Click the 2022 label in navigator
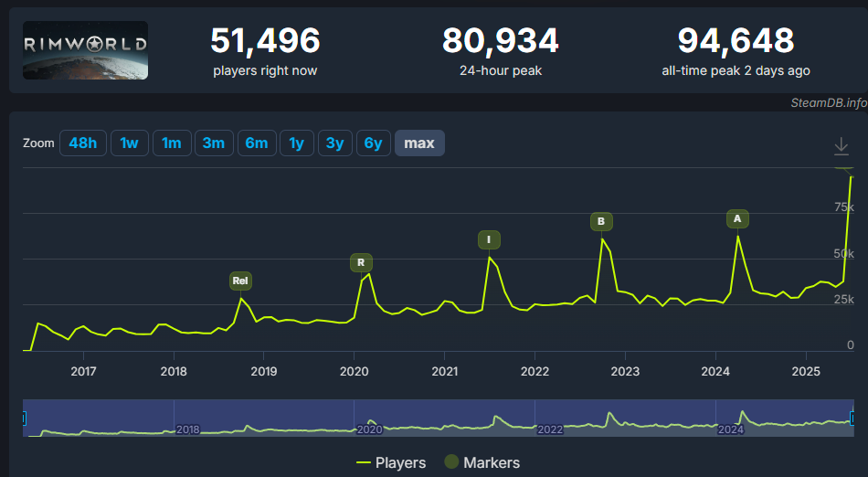The width and height of the screenshot is (868, 477). coord(550,430)
